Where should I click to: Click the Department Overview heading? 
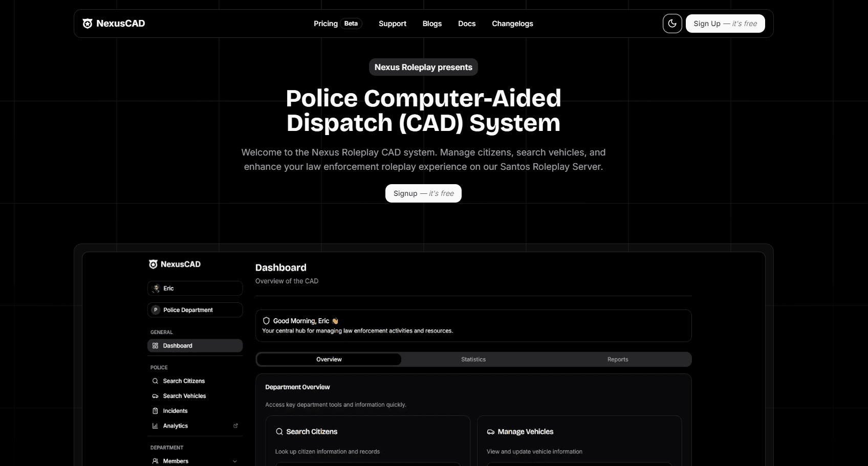tap(297, 387)
